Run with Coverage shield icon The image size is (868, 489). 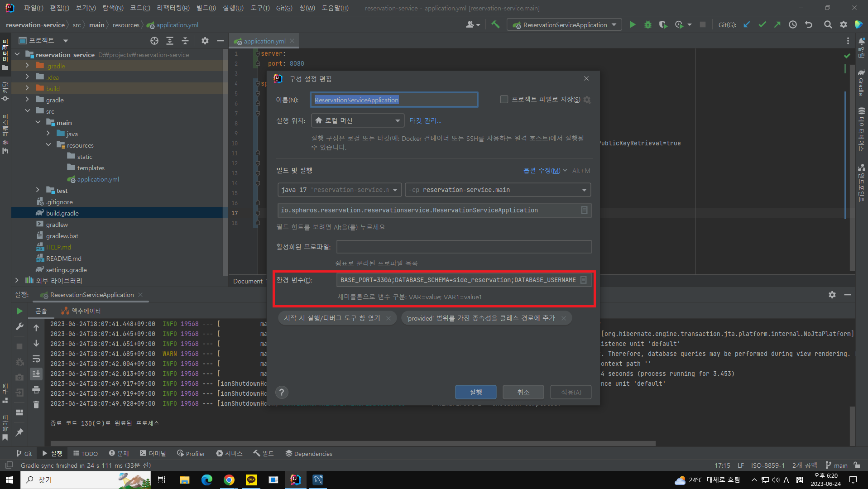point(663,25)
